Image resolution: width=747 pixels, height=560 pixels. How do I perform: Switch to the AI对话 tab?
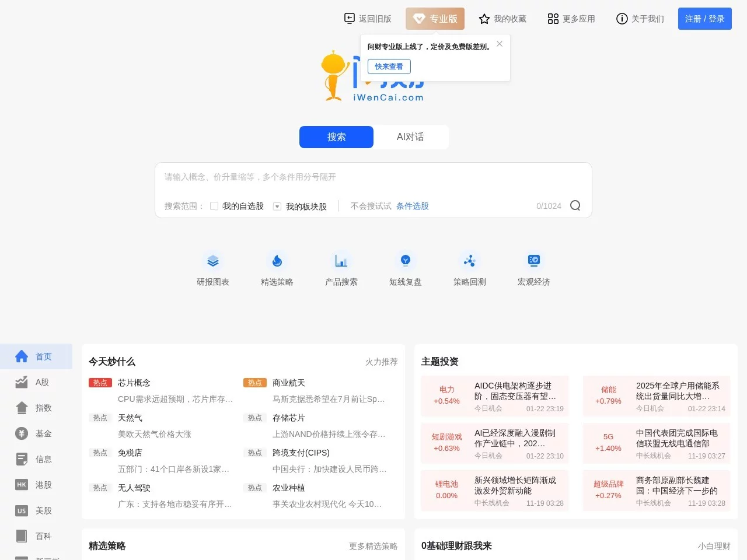pos(410,136)
